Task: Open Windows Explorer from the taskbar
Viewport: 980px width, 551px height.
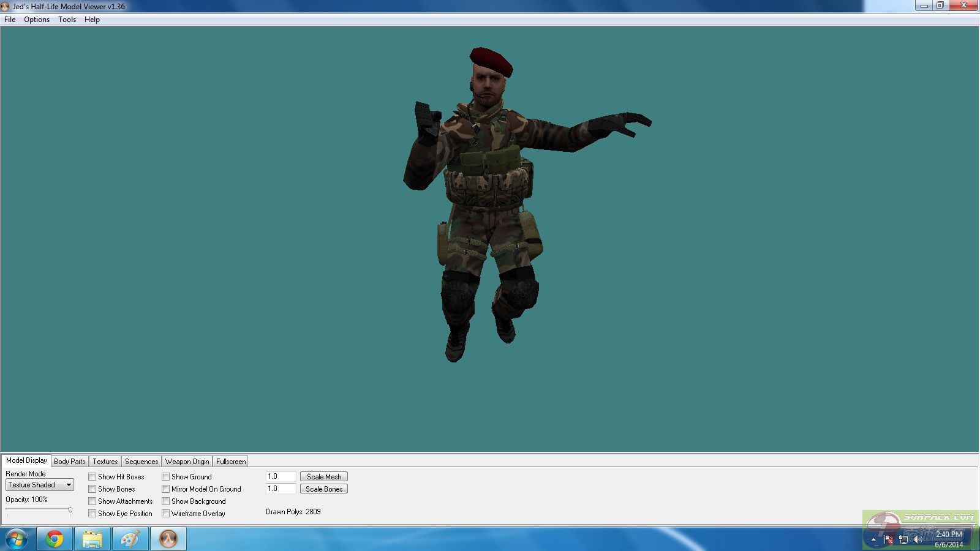Action: click(92, 539)
